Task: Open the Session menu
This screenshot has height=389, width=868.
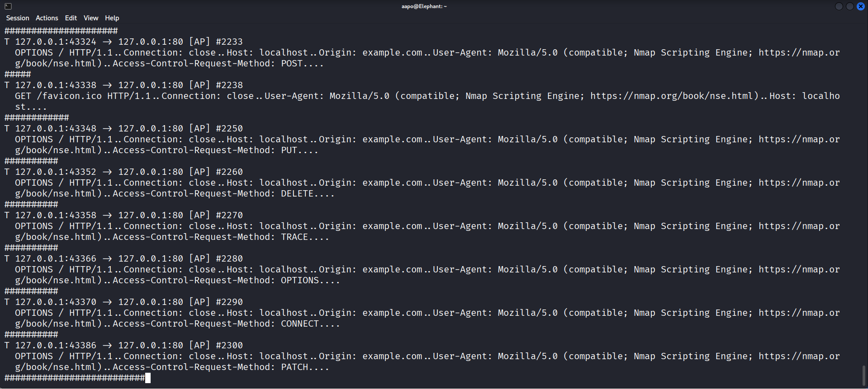Action: click(x=18, y=18)
